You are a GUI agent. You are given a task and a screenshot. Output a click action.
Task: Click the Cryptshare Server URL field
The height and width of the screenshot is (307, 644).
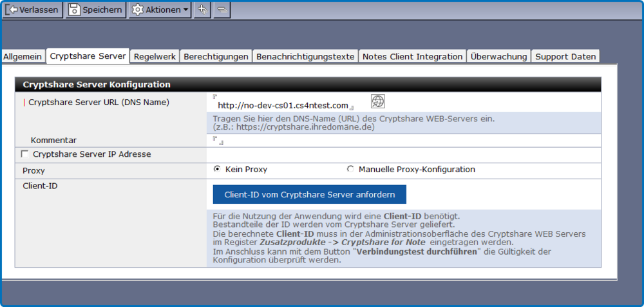(283, 105)
